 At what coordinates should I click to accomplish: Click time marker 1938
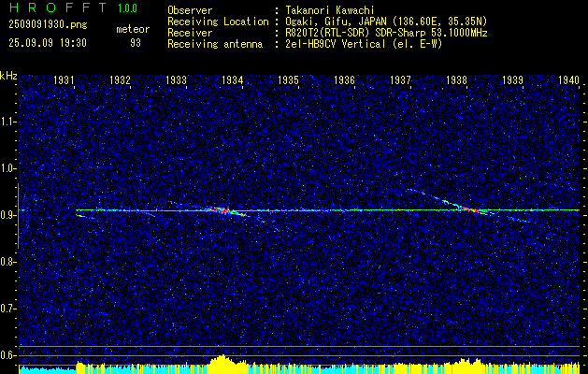click(456, 79)
